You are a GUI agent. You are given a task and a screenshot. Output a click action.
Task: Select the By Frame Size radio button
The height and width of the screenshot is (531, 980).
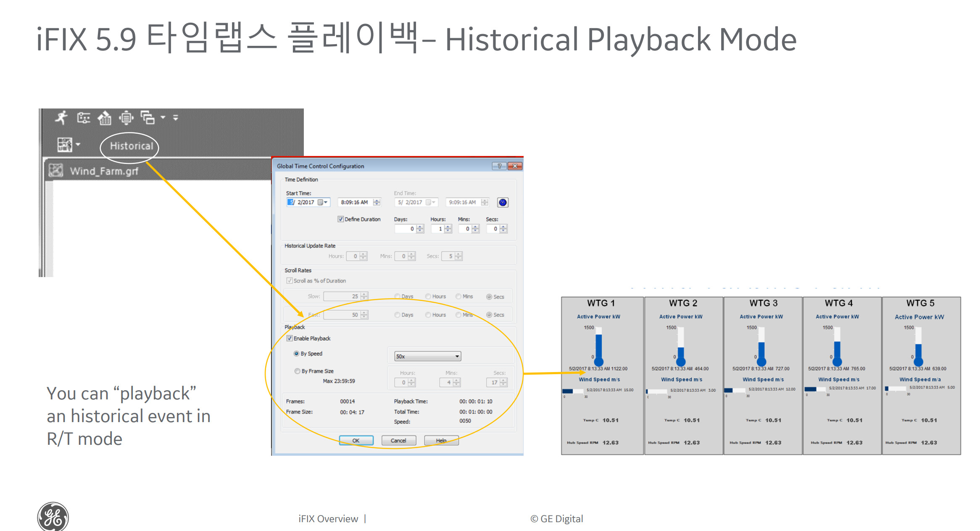(x=298, y=371)
